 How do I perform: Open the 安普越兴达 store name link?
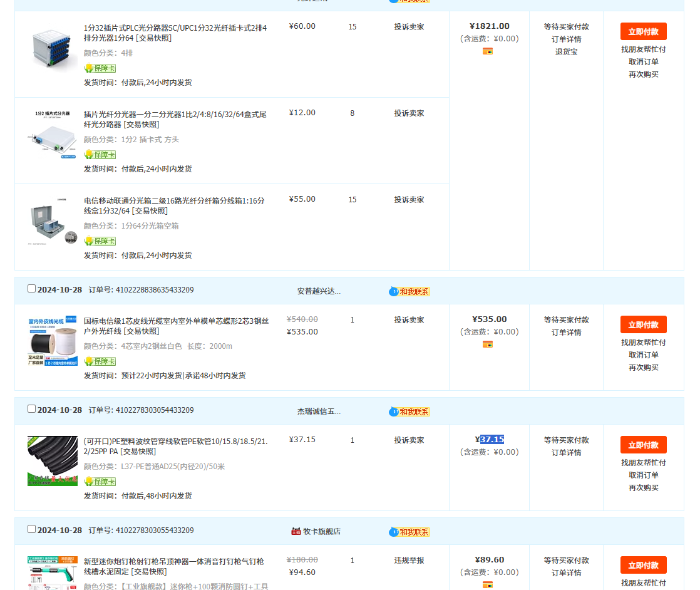click(319, 291)
